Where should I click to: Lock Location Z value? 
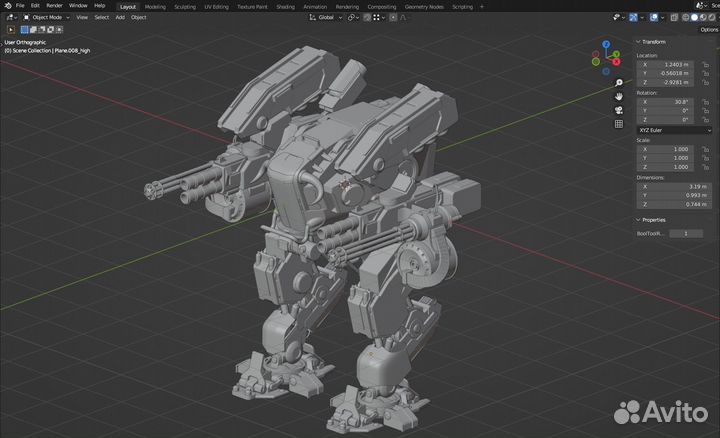coord(705,82)
